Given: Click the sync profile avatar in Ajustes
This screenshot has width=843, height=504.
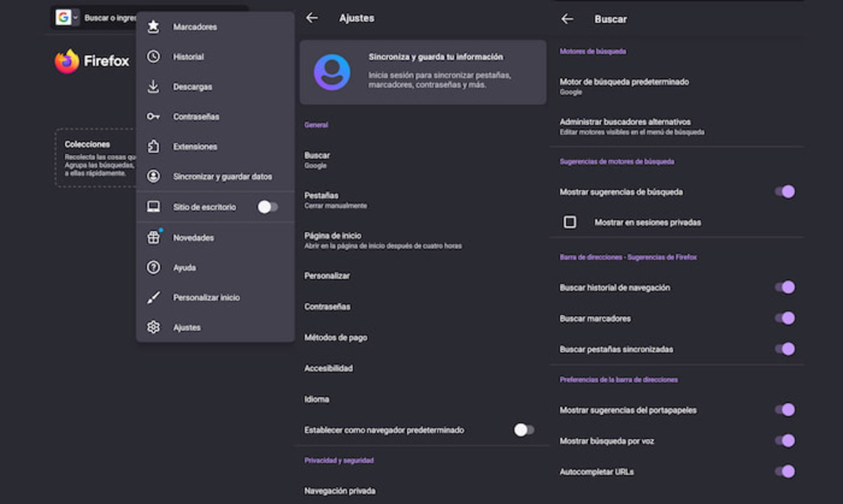Looking at the screenshot, I should (x=332, y=72).
